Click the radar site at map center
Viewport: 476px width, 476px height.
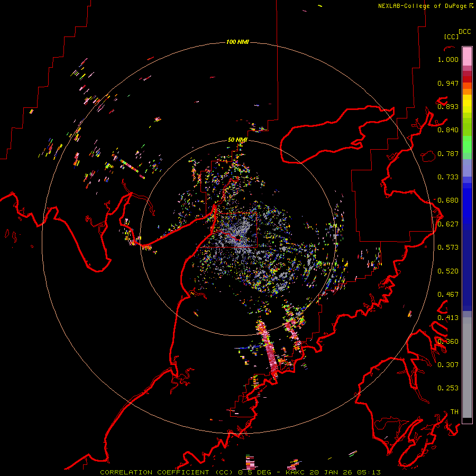point(239,237)
